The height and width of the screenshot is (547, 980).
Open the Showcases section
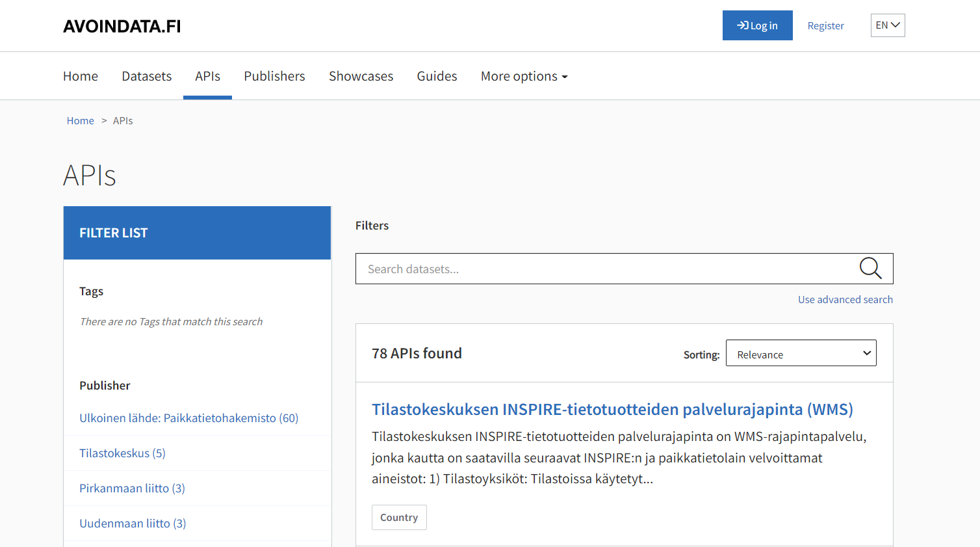(361, 76)
